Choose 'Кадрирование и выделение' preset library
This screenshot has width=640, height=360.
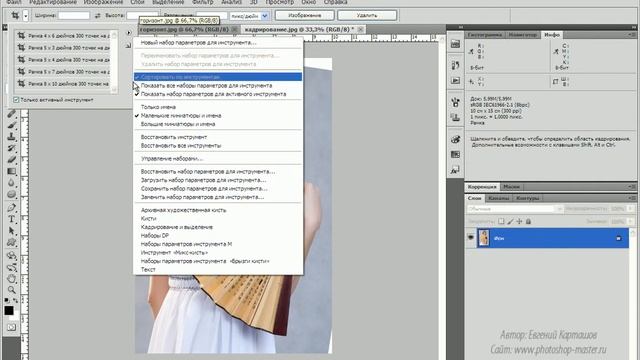coord(218,227)
